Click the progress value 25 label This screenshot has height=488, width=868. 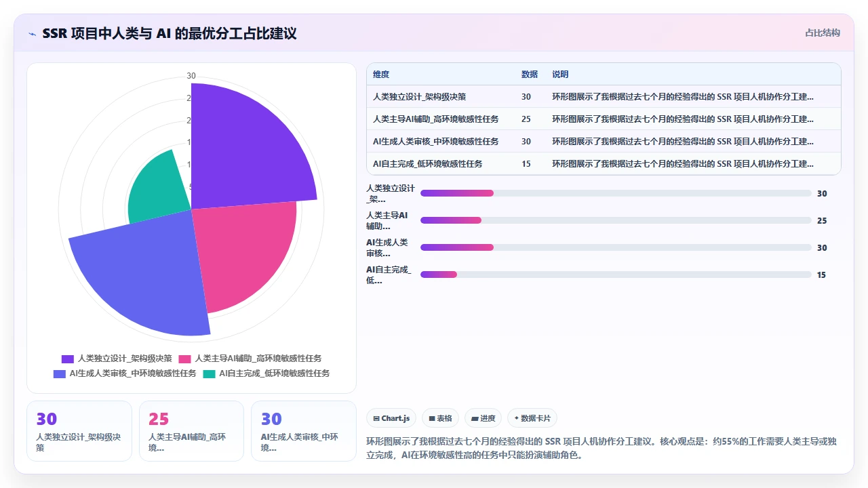pos(822,221)
